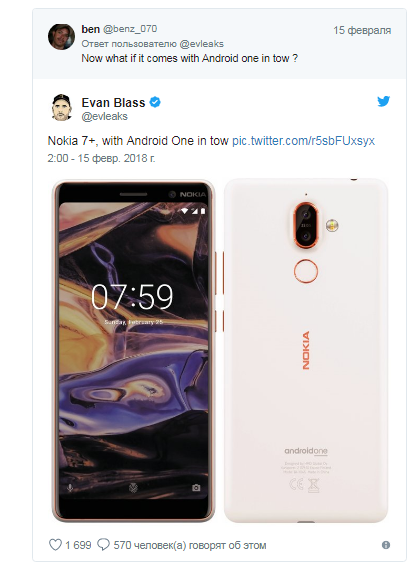
Task: Click the 1 699 likes count
Action: [x=78, y=545]
